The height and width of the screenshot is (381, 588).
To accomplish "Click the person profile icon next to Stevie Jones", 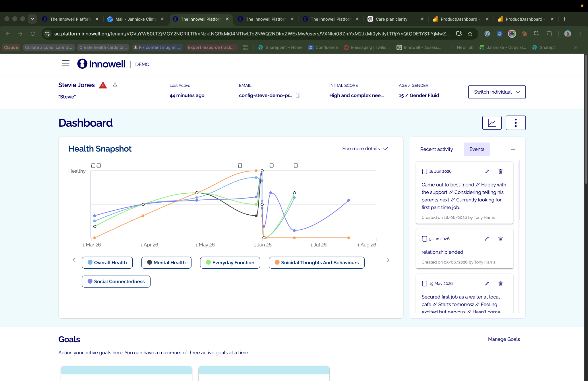I will tap(115, 84).
